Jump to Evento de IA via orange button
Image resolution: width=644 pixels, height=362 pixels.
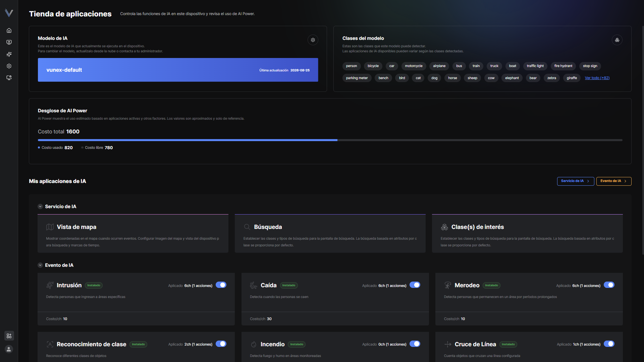(614, 181)
